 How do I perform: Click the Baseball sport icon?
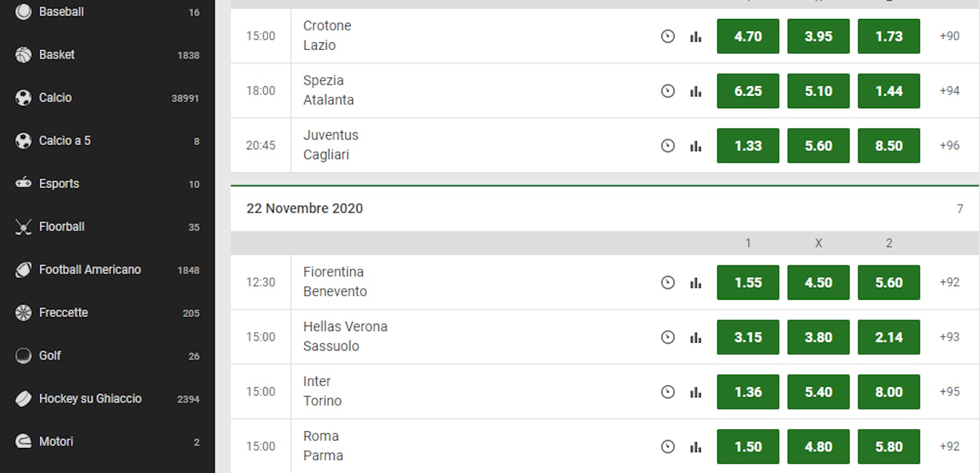(23, 12)
